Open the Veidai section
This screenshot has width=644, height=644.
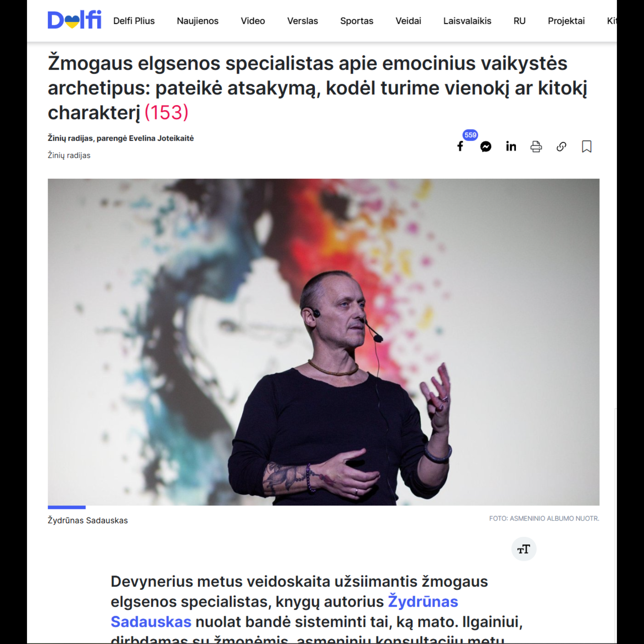408,21
